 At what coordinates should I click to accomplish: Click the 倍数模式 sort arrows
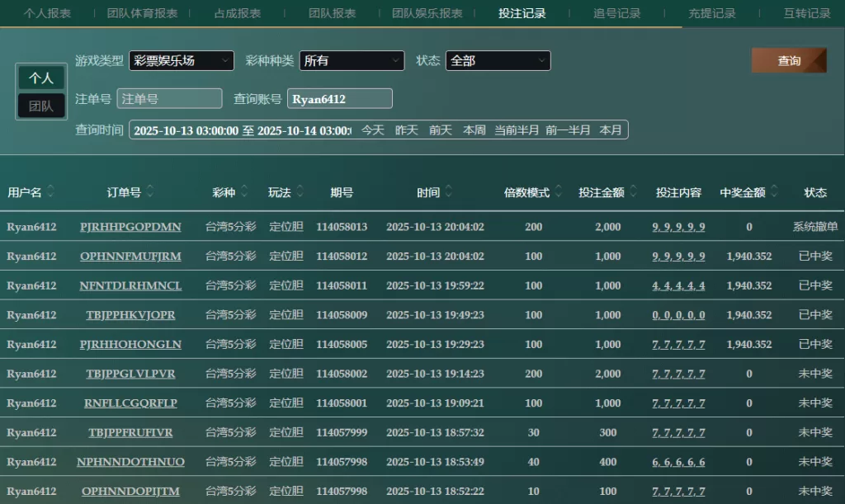point(559,192)
